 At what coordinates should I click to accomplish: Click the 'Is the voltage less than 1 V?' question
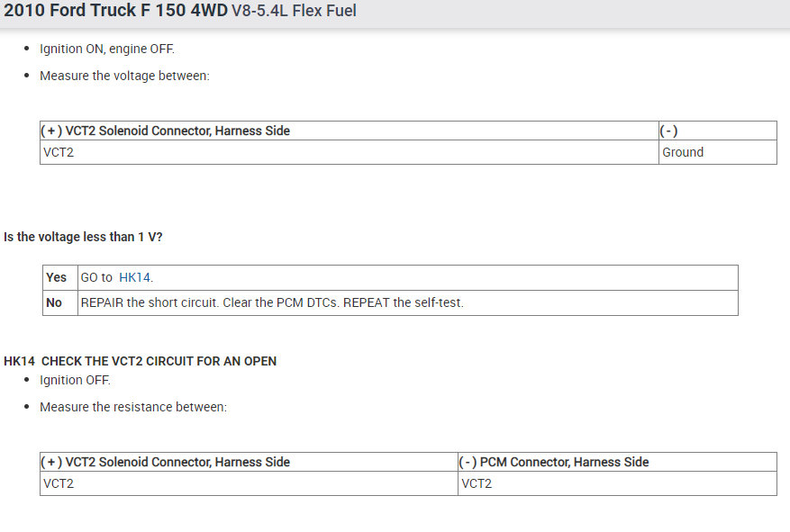coord(83,237)
